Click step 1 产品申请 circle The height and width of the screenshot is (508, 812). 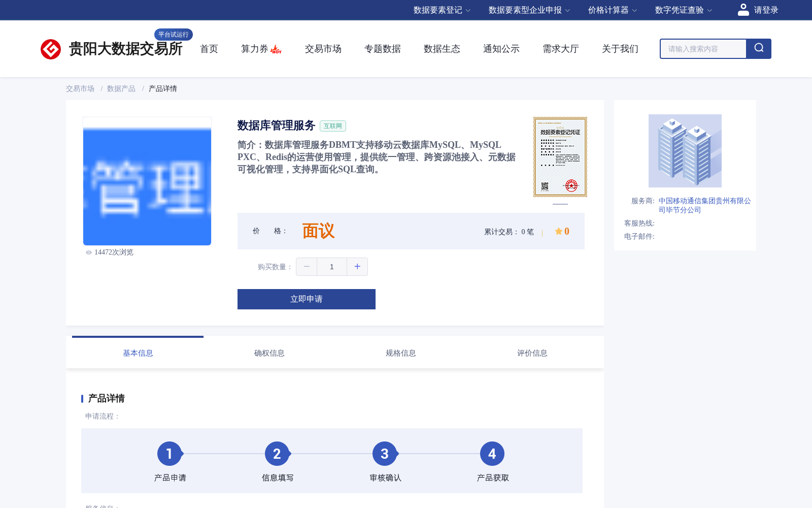click(170, 454)
